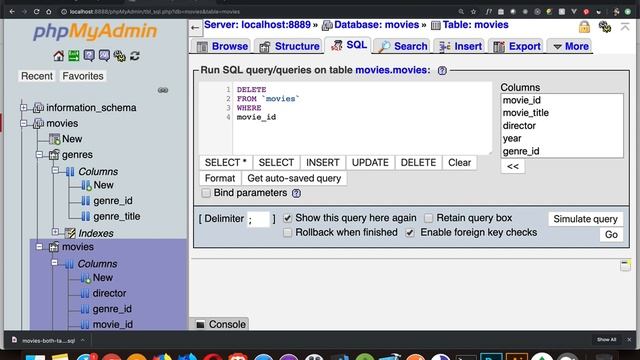Click the movies database icon
The height and width of the screenshot is (360, 640).
[38, 123]
